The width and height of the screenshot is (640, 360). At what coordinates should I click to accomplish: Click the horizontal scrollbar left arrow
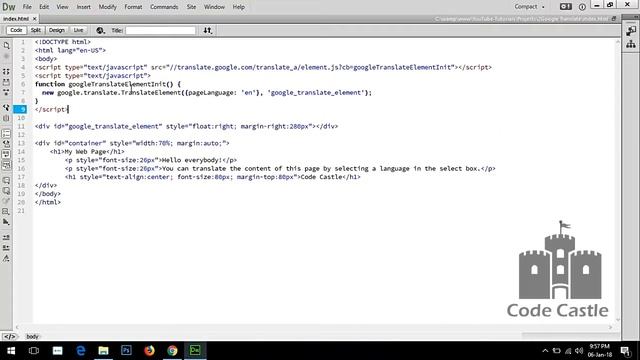point(17,327)
